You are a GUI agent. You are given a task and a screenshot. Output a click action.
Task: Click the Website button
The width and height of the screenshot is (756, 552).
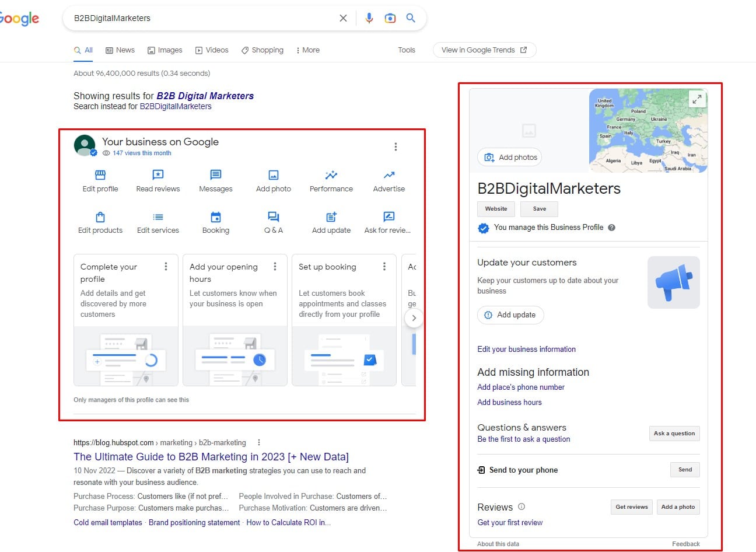496,209
